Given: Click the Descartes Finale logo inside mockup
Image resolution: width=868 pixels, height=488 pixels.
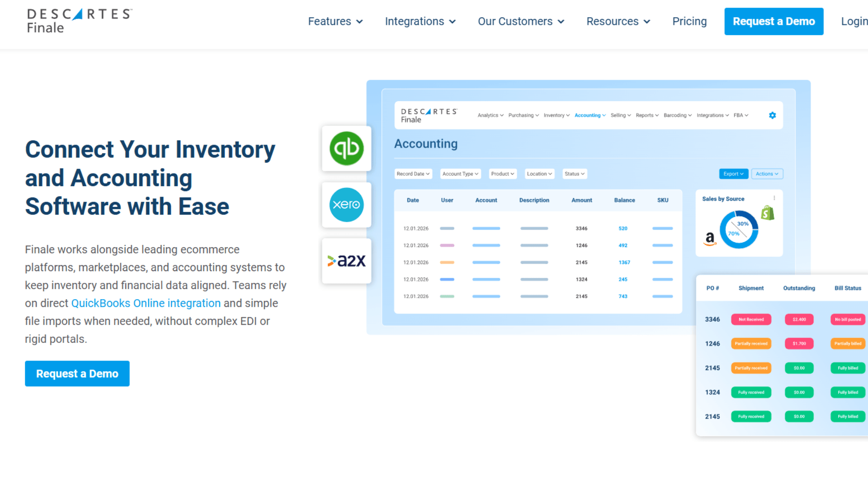Looking at the screenshot, I should click(x=429, y=116).
